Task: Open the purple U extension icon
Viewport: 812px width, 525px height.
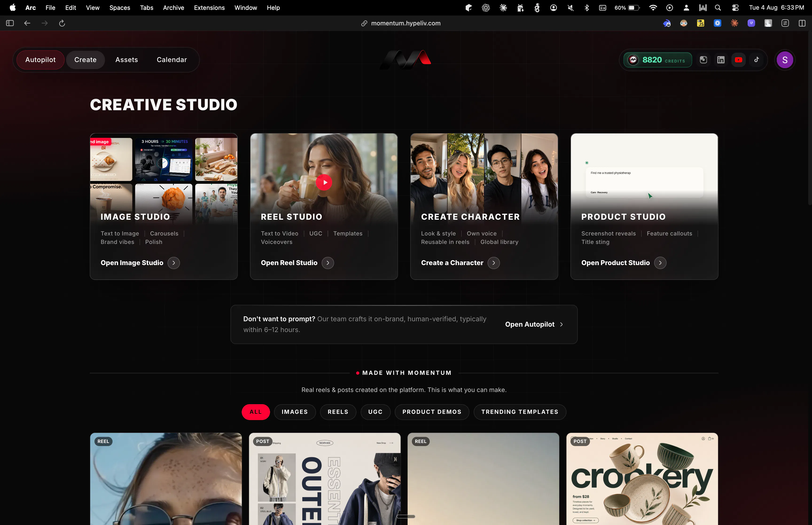Action: pyautogui.click(x=751, y=23)
